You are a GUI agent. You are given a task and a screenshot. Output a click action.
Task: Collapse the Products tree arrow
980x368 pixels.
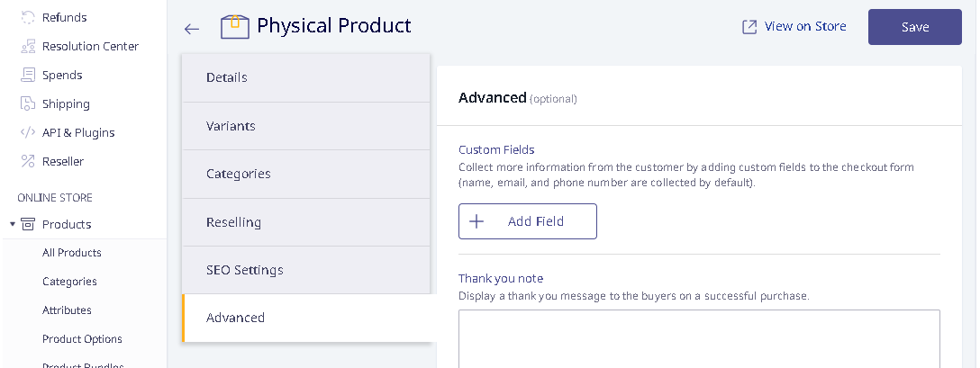[x=12, y=224]
